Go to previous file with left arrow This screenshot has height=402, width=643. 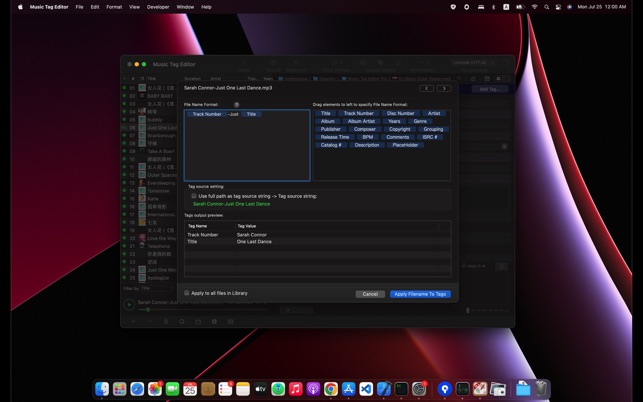click(426, 88)
